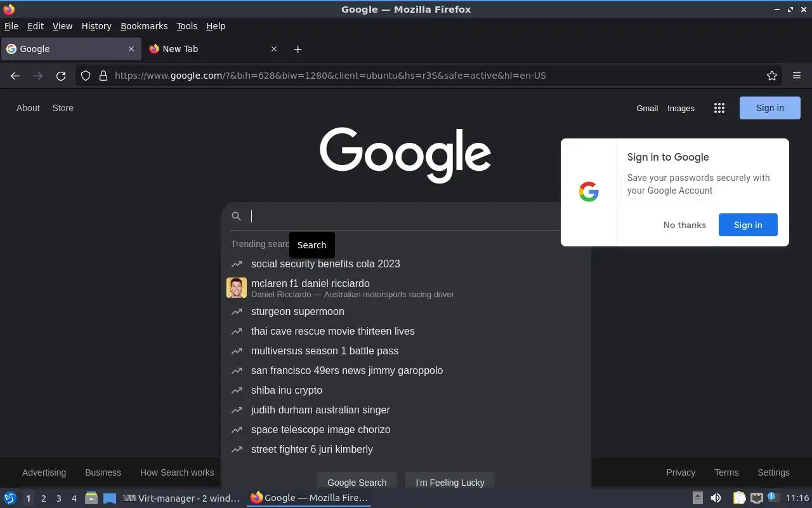Open the Firefox hamburger application menu
The height and width of the screenshot is (508, 812).
[797, 76]
